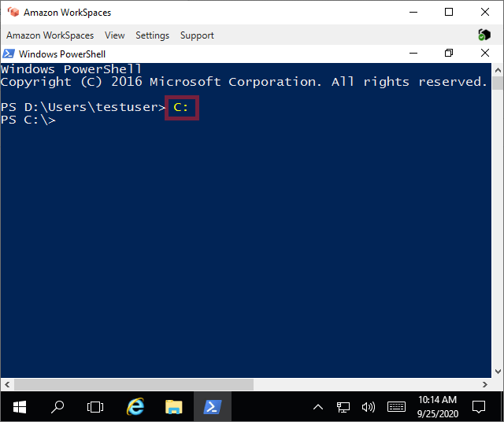This screenshot has height=422, width=504.
Task: Click the "PS D:\Users\testuser>" prompt text
Action: (x=83, y=107)
